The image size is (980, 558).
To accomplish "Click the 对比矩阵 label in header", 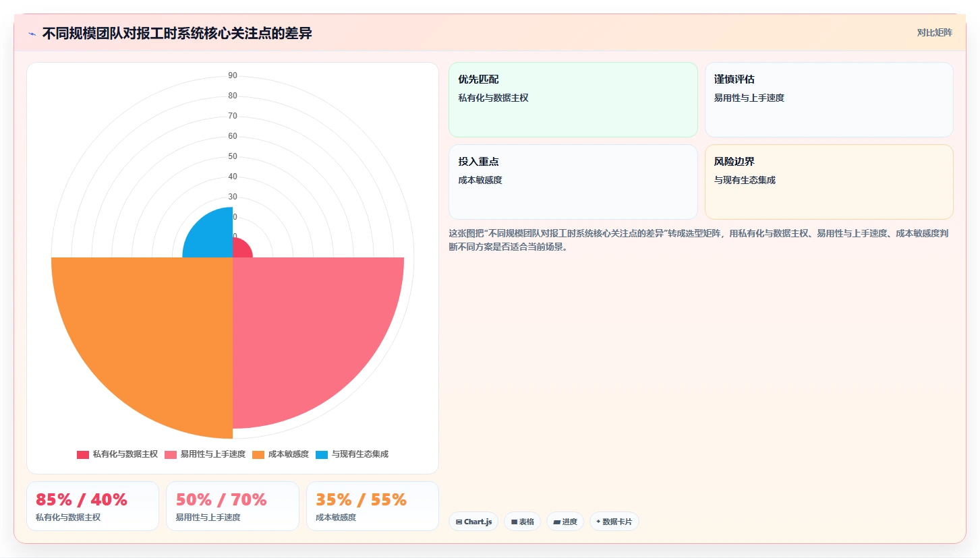I will [934, 32].
